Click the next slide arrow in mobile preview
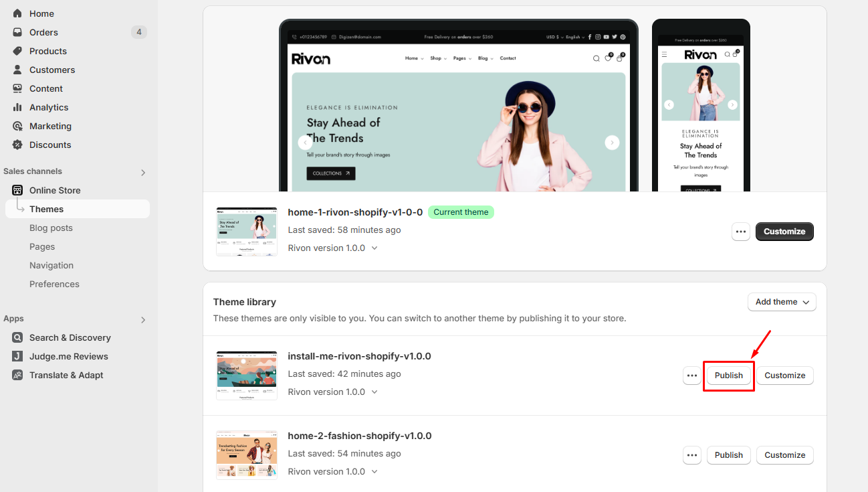868x492 pixels. pyautogui.click(x=732, y=105)
